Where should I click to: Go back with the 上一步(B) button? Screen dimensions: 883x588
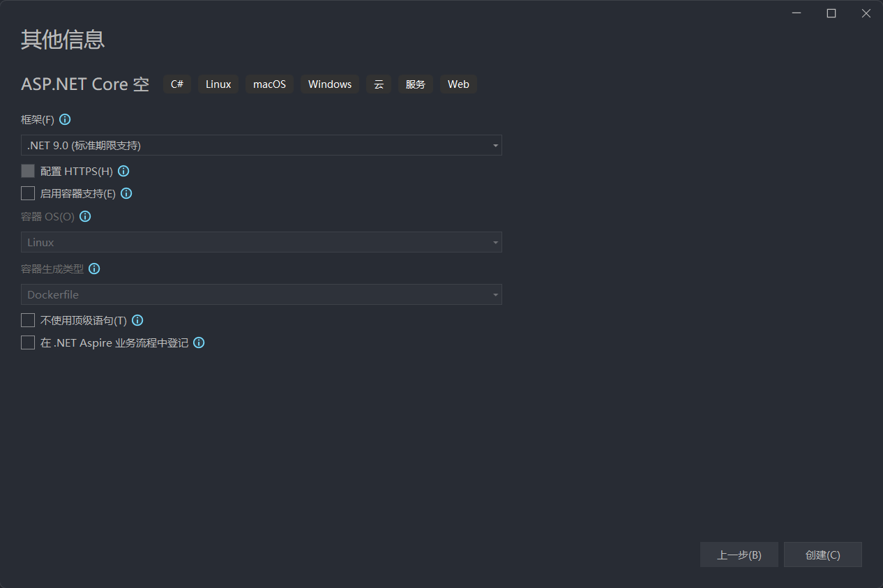tap(739, 555)
